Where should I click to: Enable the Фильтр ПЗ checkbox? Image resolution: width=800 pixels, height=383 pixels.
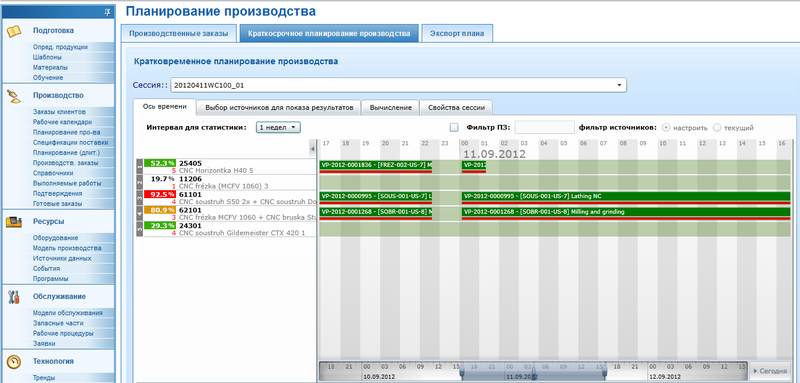[x=454, y=127]
